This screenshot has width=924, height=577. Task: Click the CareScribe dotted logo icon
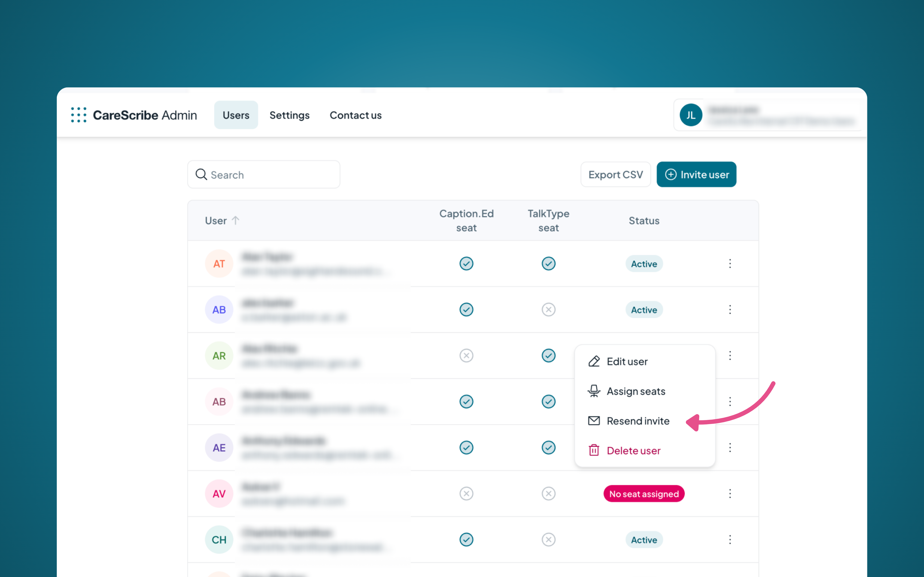pyautogui.click(x=79, y=115)
